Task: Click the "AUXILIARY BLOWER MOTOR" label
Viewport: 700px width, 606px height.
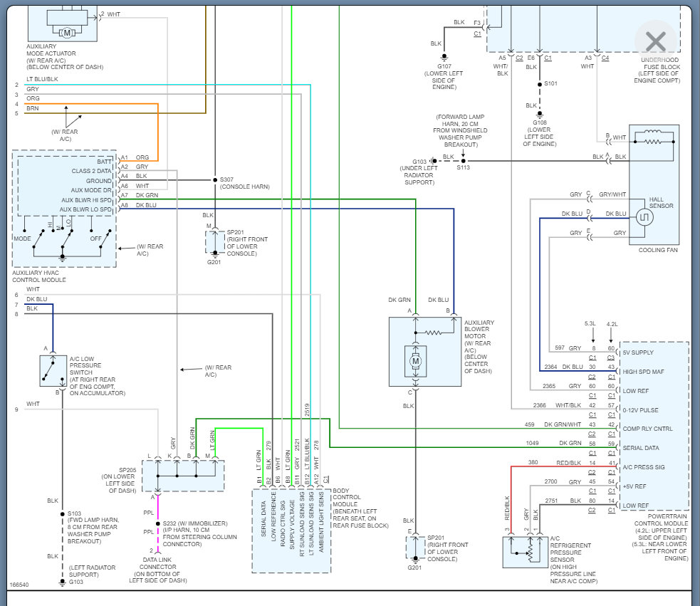Action: click(479, 329)
